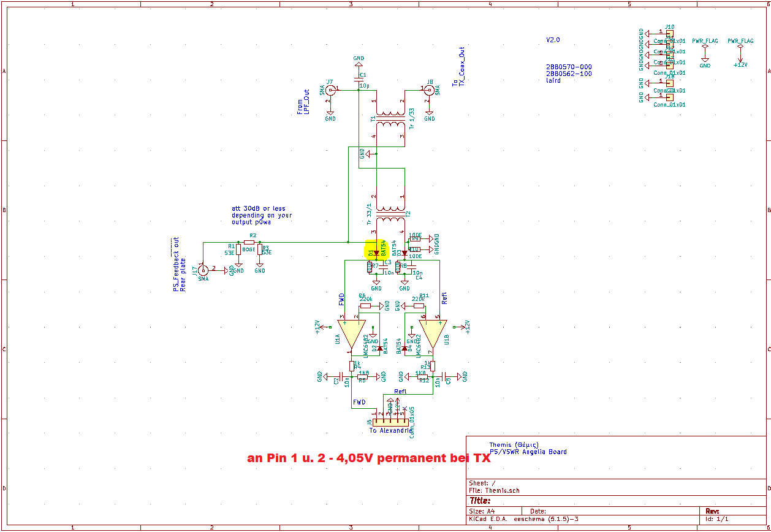Click the 'Themis' title block line
771x532 pixels.
[514, 445]
